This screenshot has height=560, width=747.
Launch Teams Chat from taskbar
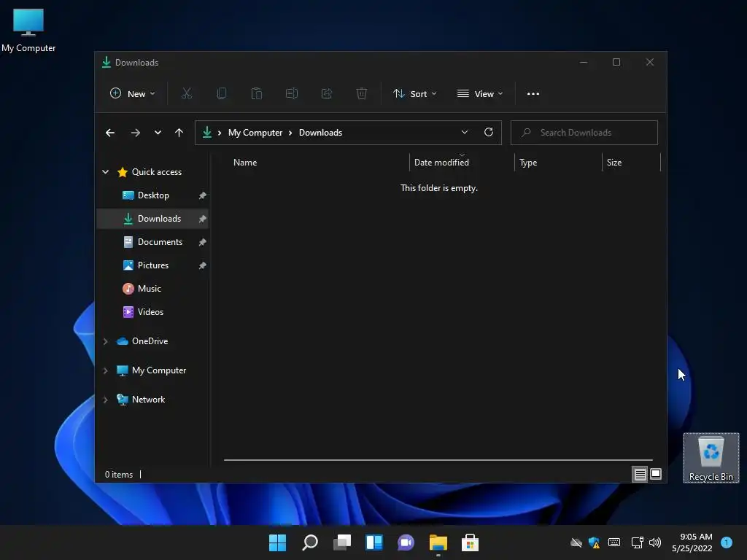click(x=406, y=542)
